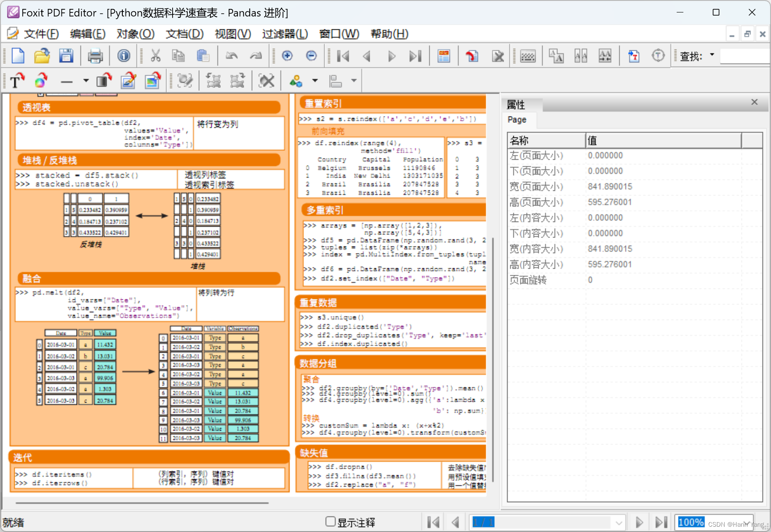771x532 pixels.
Task: Open the 帮助(H) menu
Action: click(x=389, y=34)
